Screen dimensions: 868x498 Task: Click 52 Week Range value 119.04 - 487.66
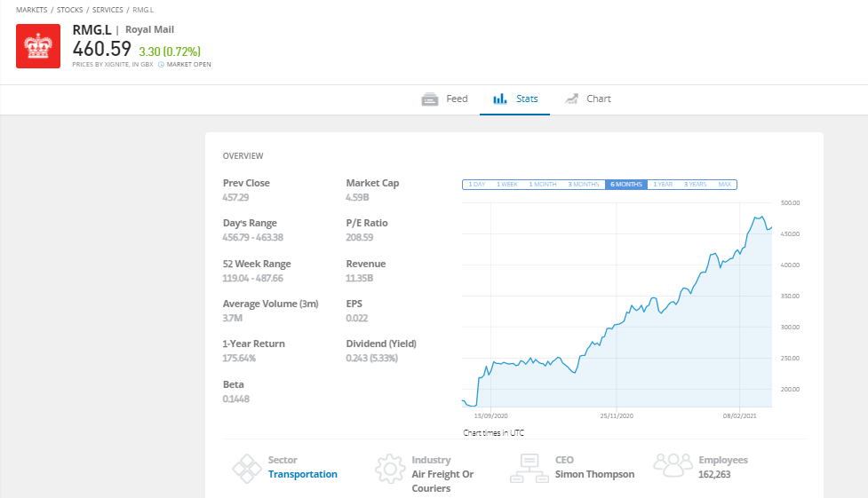click(x=253, y=279)
